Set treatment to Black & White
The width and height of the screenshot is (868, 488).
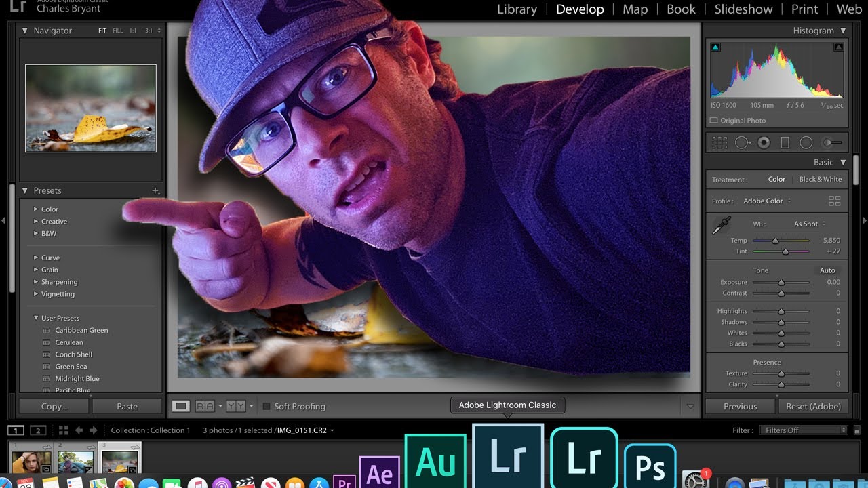coord(820,180)
